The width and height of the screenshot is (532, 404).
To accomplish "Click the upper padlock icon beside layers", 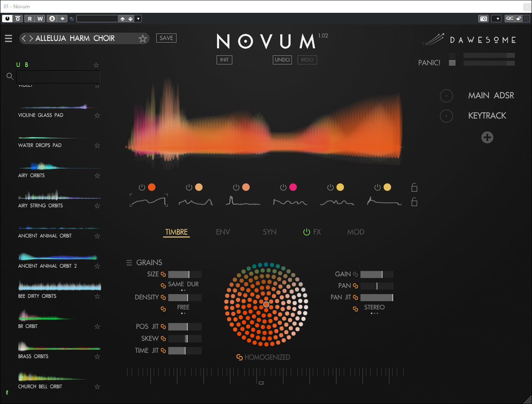I will pyautogui.click(x=414, y=188).
